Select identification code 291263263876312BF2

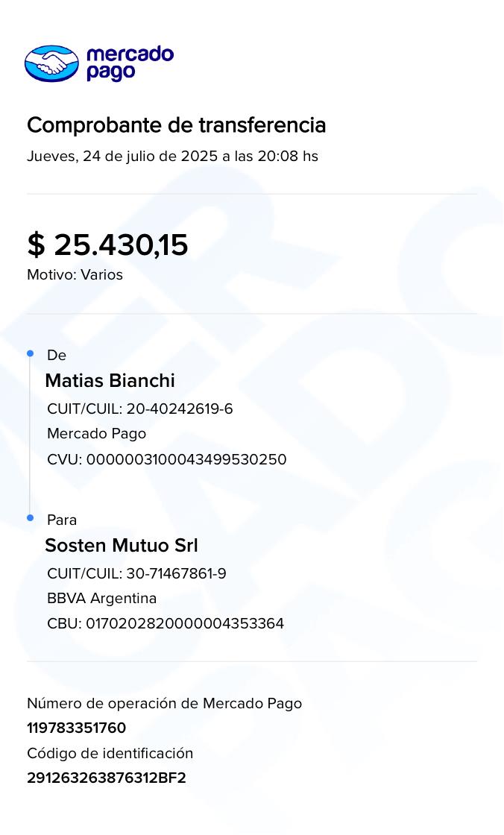[106, 778]
